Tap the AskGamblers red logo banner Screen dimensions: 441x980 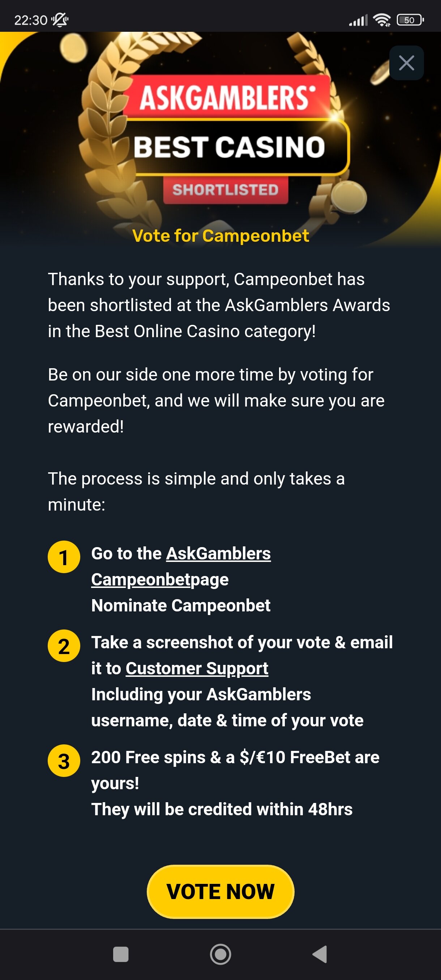[227, 98]
